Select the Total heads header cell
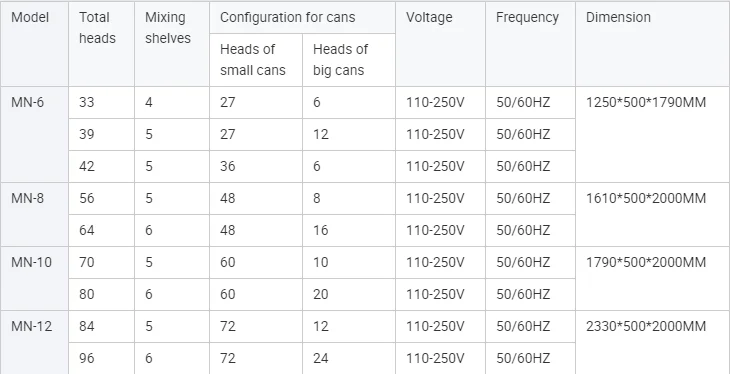730x374 pixels. pos(101,44)
